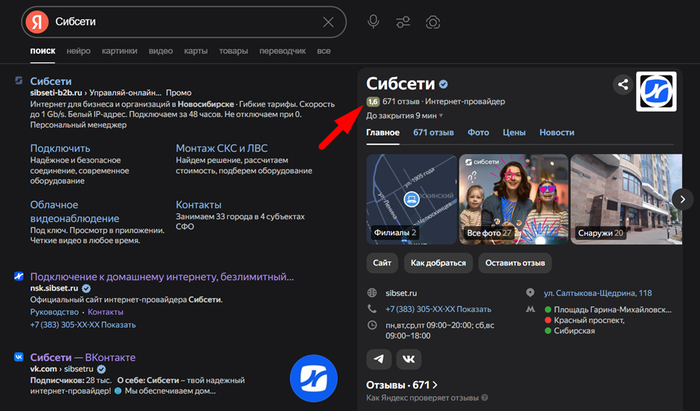Open address ул. Салтыкова-Щедрина, 118
Viewport: 700px width, 411px height.
click(597, 293)
